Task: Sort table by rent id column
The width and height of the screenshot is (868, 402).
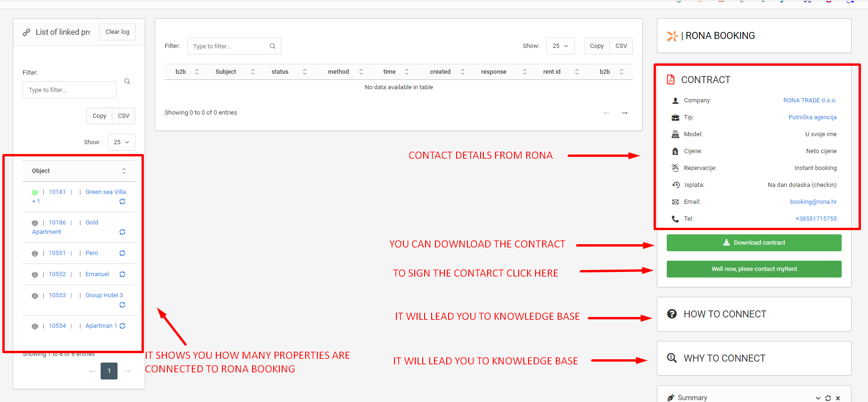Action: (560, 72)
